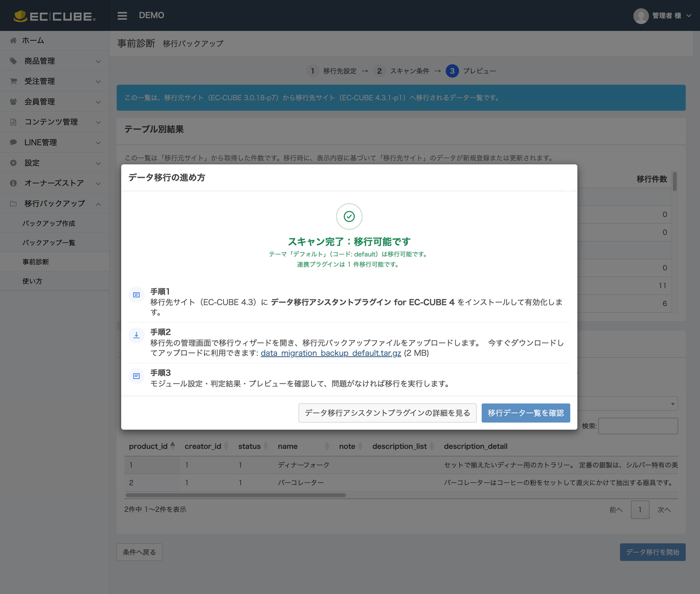Expand the オーナーズストア menu chevron
Screen dimensions: 700x594
(98, 183)
